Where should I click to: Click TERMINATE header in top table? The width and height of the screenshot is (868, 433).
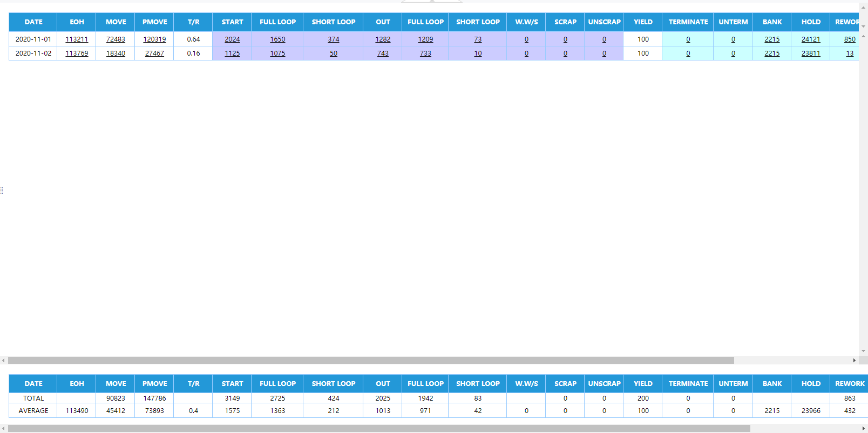(x=688, y=22)
